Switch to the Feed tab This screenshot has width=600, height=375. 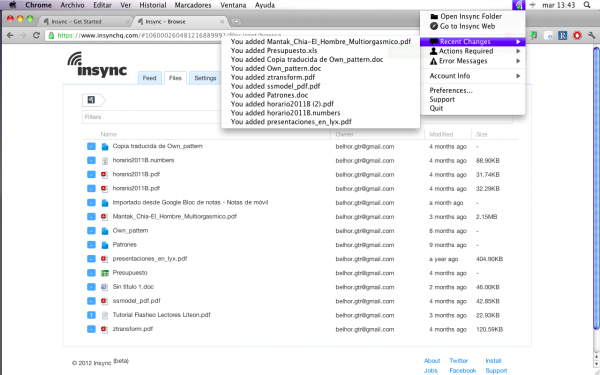(149, 78)
